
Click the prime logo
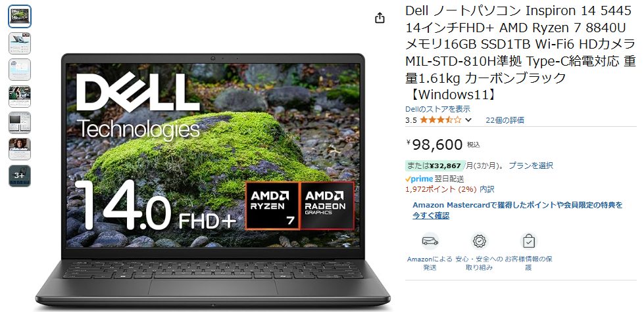click(419, 179)
